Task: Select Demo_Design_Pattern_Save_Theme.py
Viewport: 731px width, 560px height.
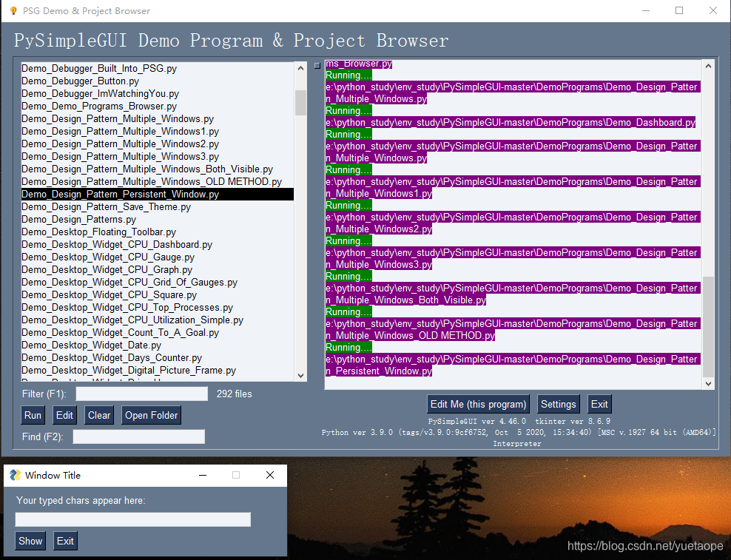Action: point(158,207)
